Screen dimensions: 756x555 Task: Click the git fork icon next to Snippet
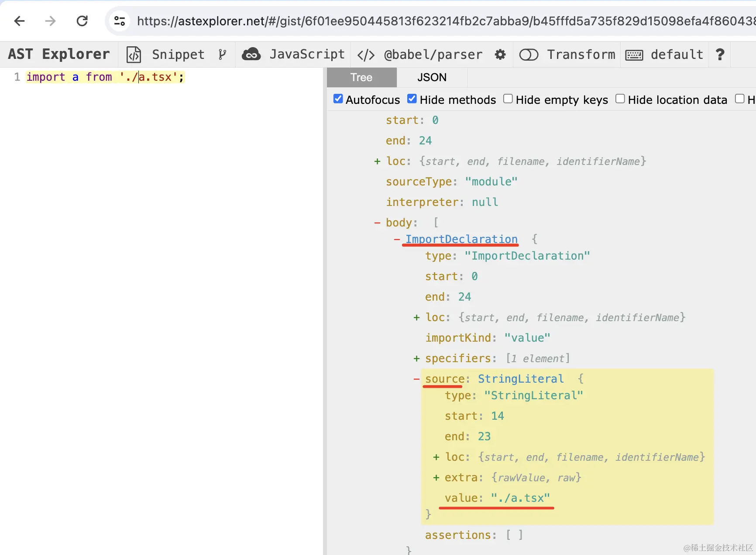[x=223, y=54]
